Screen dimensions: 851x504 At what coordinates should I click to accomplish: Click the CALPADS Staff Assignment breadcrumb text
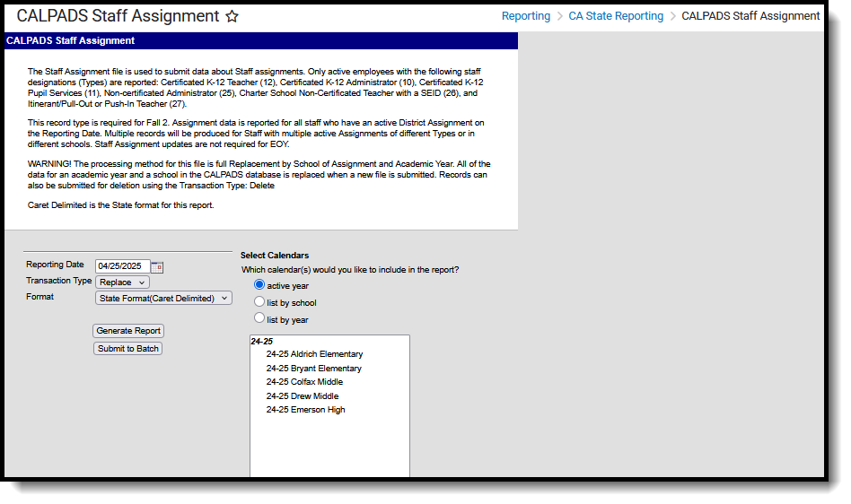(750, 16)
